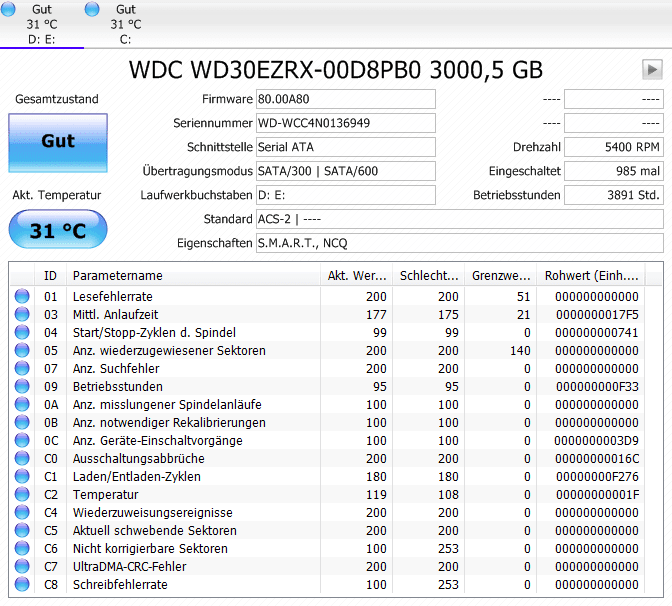The height and width of the screenshot is (606, 672).
Task: Select Ausschaltungsabbrüche parameter name
Action: [138, 459]
